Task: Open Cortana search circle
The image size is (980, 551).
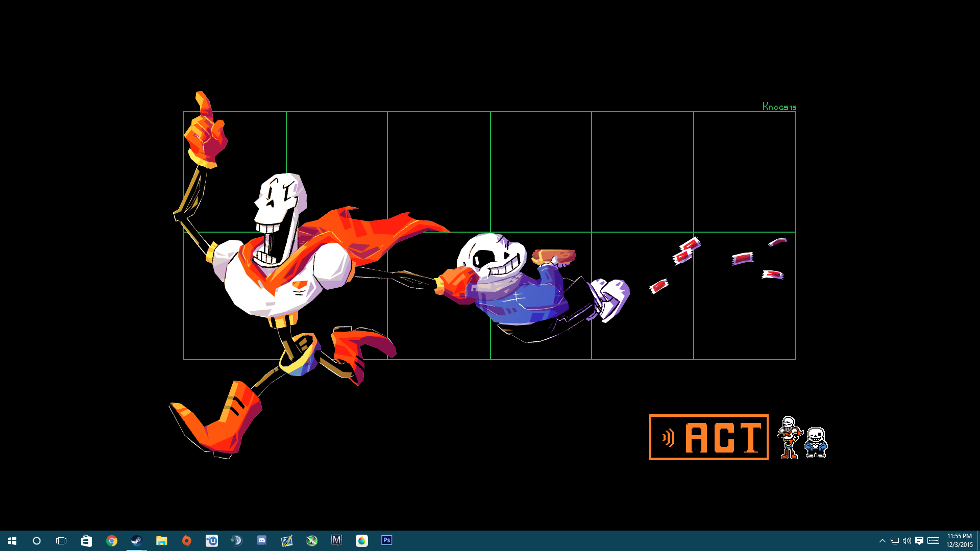Action: [x=37, y=541]
